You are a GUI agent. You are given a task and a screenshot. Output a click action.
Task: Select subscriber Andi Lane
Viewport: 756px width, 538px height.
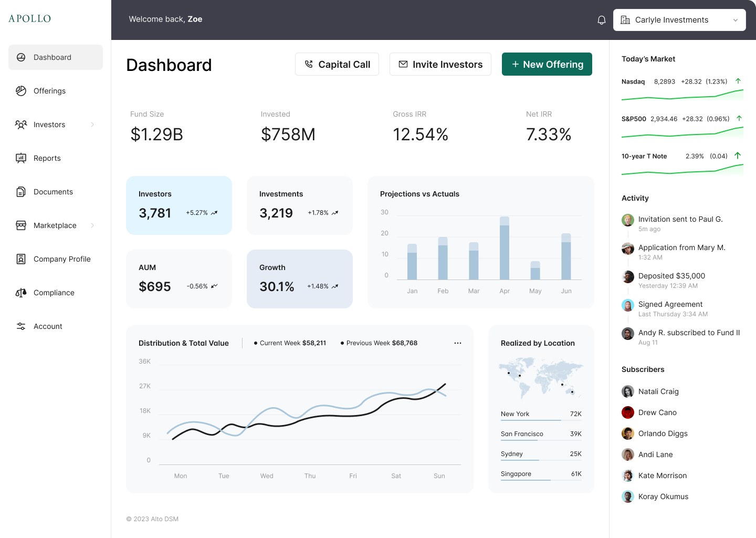(x=647, y=454)
